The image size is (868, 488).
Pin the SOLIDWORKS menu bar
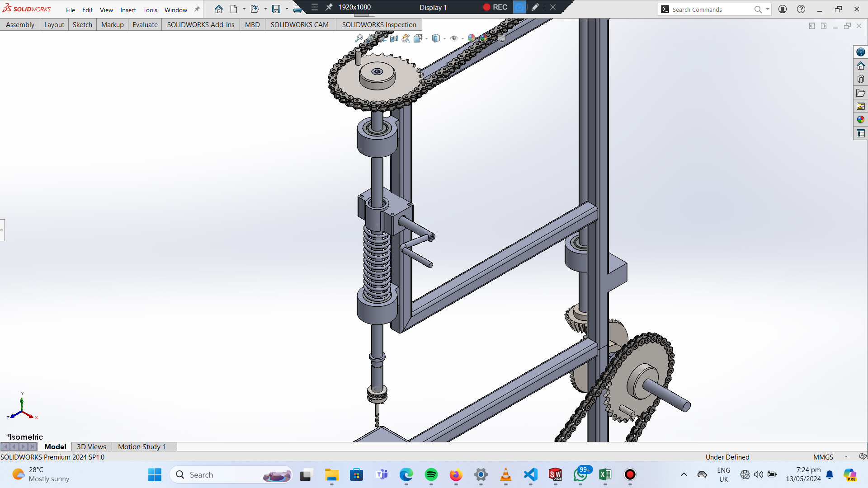point(197,9)
